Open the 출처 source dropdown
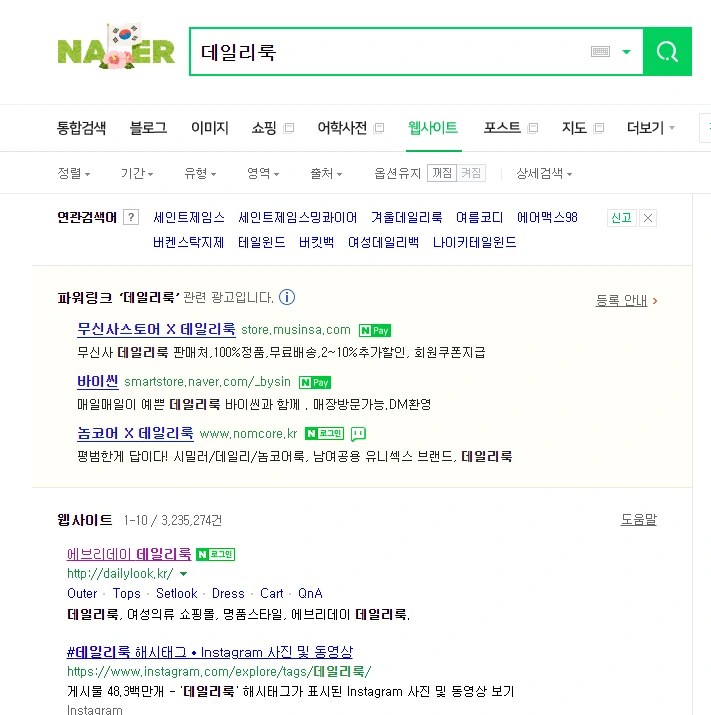711x715 pixels. click(326, 173)
